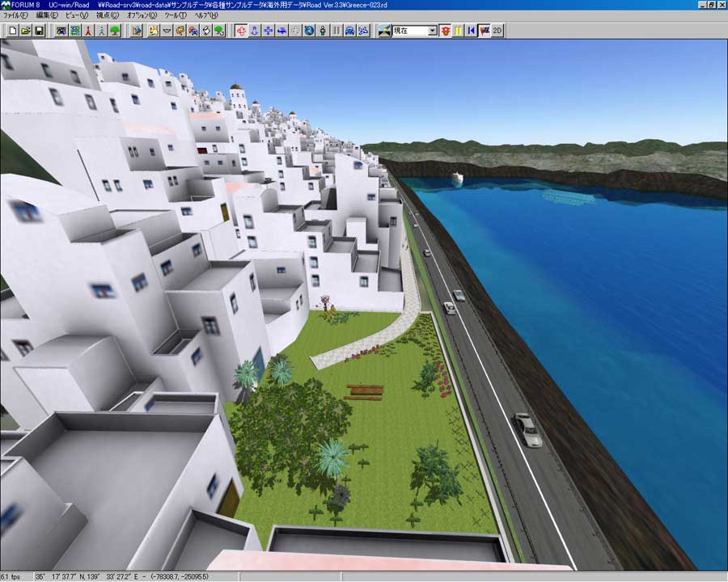Open the 視点(C) menu
The height and width of the screenshot is (582, 728).
(108, 15)
